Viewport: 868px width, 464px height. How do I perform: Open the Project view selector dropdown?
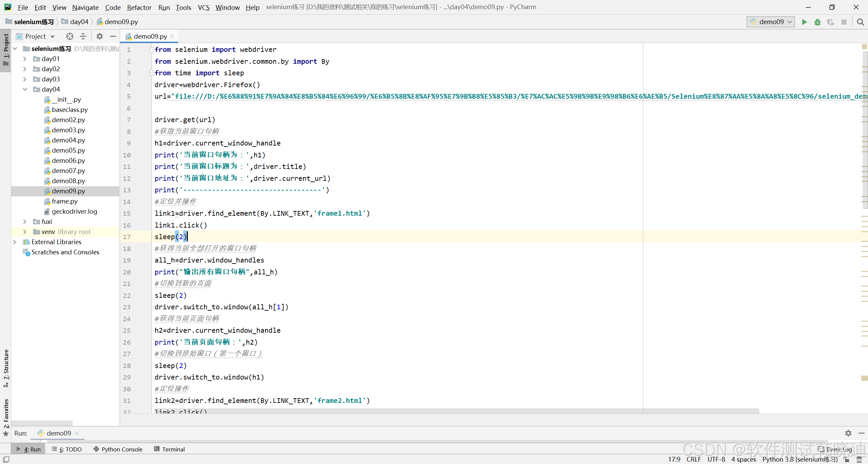36,36
